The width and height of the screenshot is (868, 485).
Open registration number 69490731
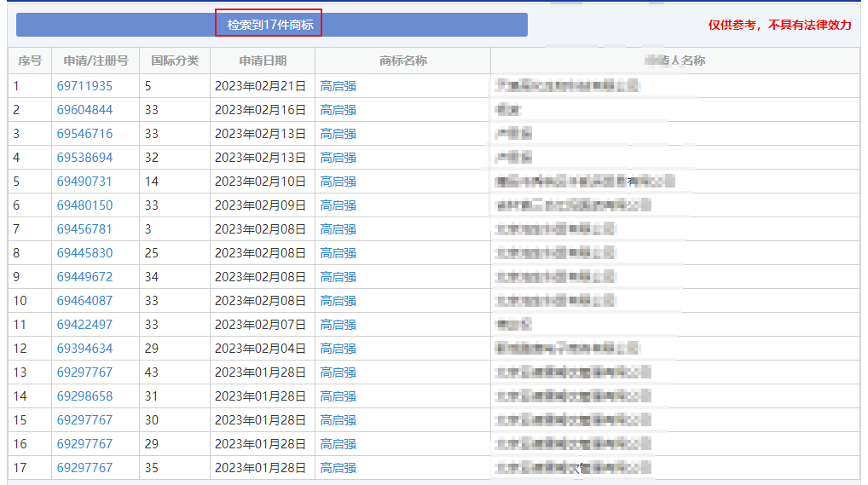(x=84, y=181)
